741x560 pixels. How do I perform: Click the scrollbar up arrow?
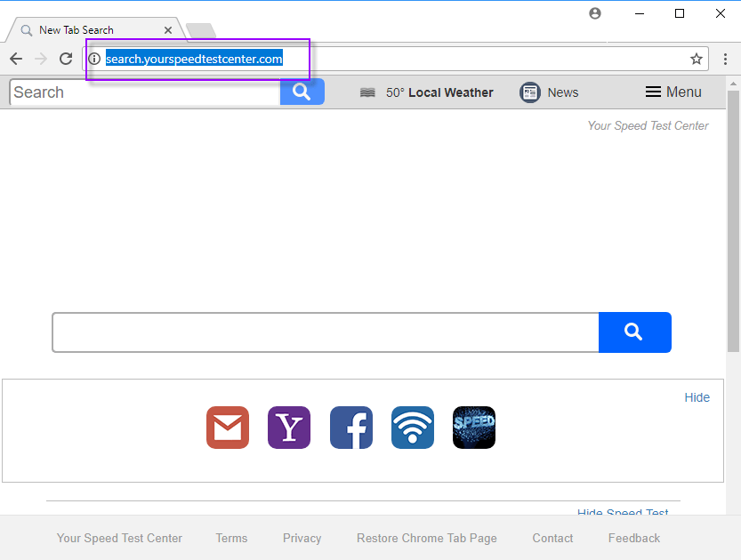pos(733,84)
